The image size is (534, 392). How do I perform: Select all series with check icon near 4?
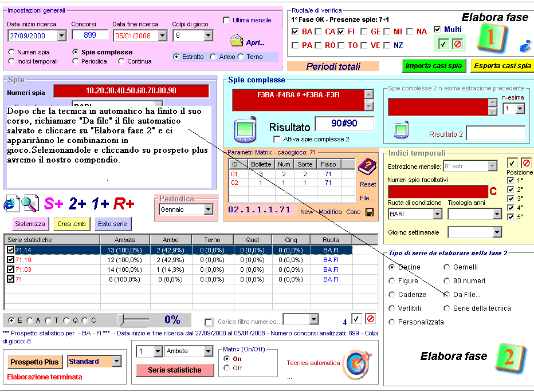356,319
